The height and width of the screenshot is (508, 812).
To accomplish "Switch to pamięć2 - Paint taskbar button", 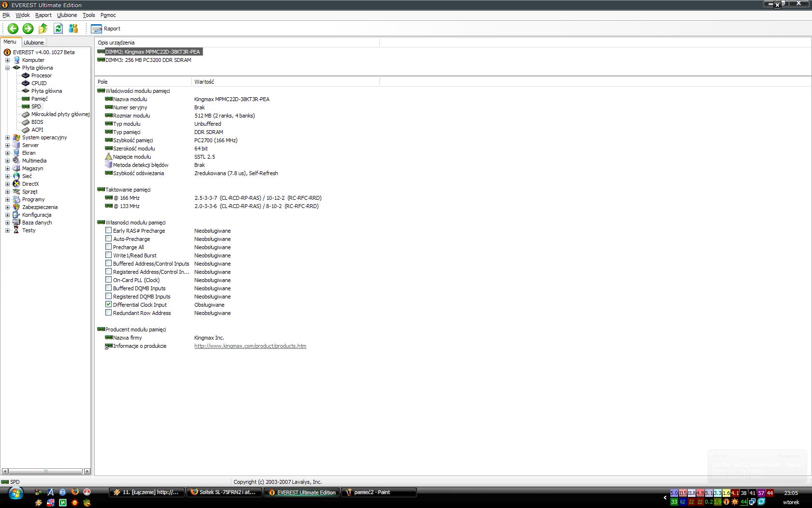I will tap(379, 493).
